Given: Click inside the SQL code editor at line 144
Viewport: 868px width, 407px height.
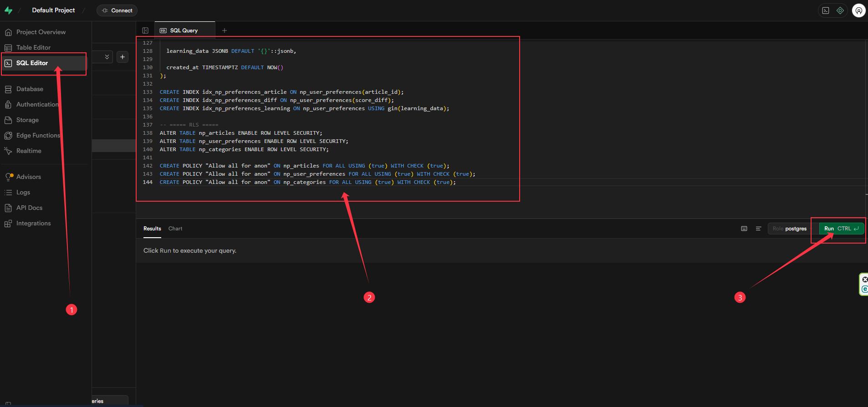Looking at the screenshot, I should pyautogui.click(x=307, y=182).
